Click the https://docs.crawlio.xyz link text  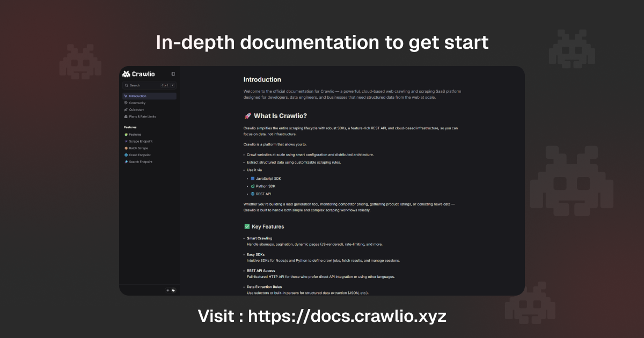point(347,316)
